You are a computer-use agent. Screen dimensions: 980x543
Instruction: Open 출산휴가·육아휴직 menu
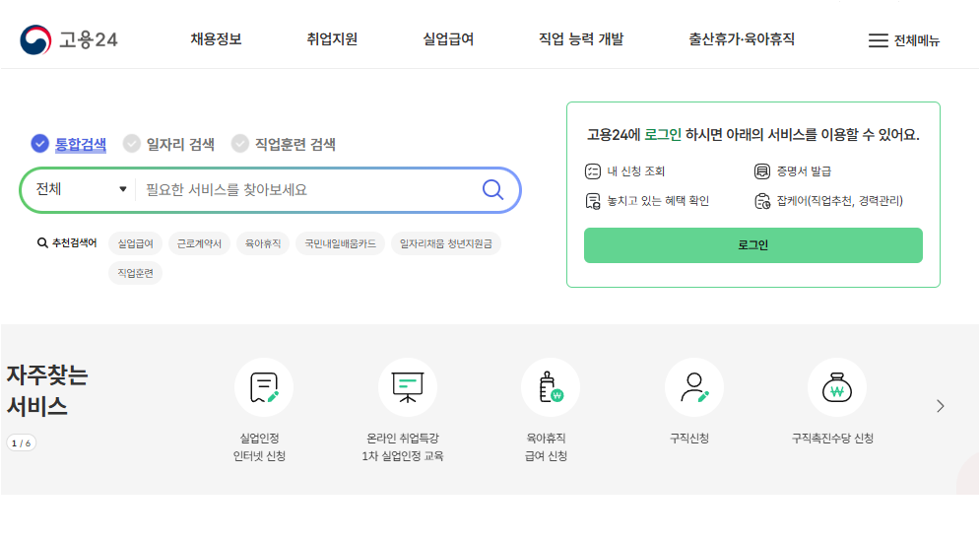point(742,39)
